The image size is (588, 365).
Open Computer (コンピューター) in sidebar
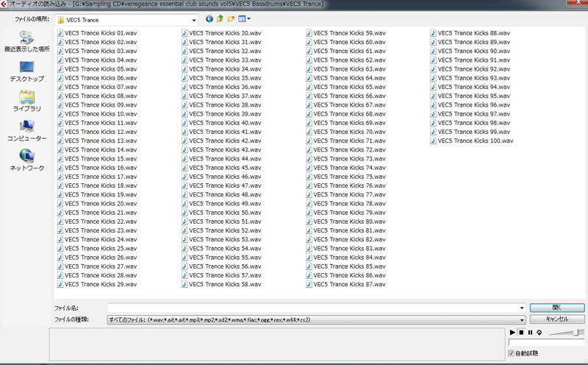(x=26, y=131)
